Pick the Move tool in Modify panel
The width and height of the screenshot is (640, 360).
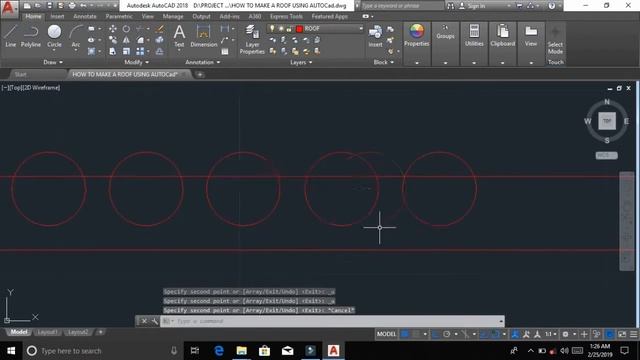(113, 29)
